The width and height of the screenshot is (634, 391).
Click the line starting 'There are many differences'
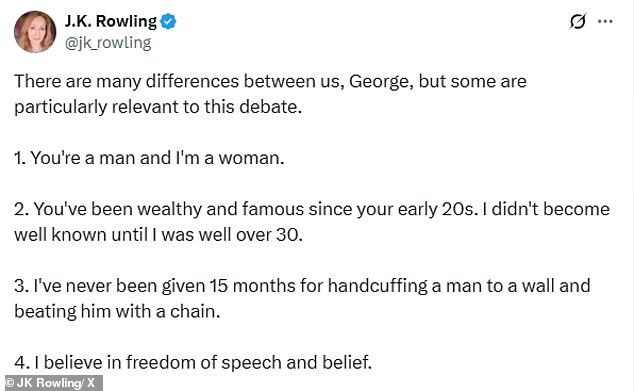point(270,82)
